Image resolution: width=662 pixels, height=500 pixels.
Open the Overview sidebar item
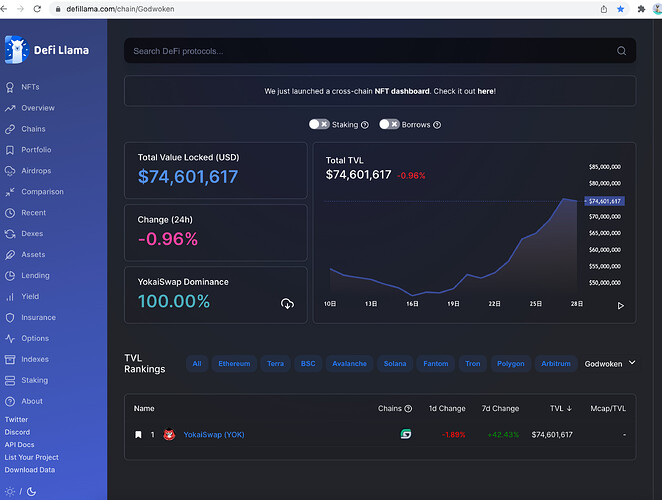[30, 108]
